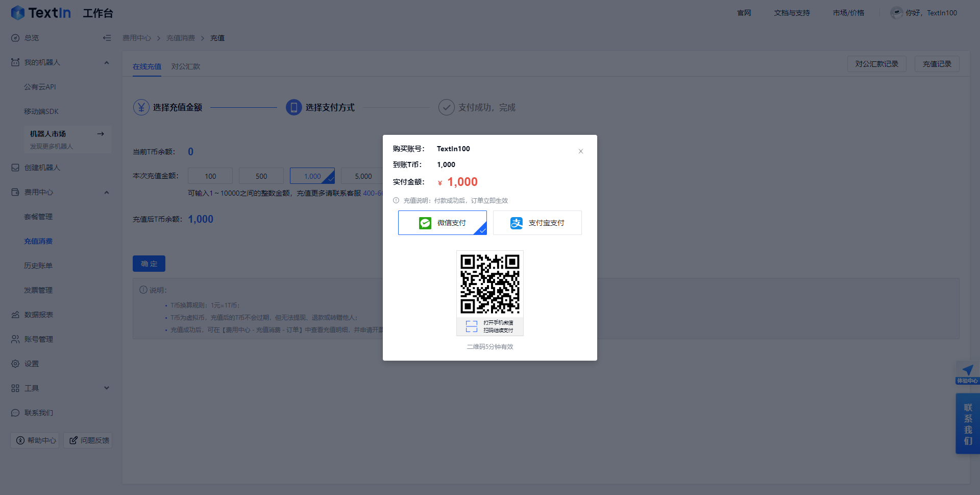Click the 你好, TextIn100 account name

(932, 13)
